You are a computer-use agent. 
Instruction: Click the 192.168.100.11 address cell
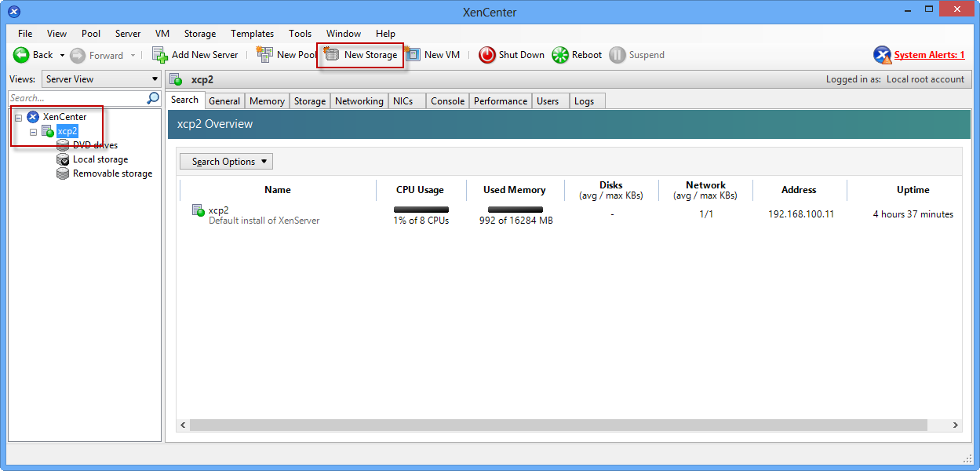(801, 214)
